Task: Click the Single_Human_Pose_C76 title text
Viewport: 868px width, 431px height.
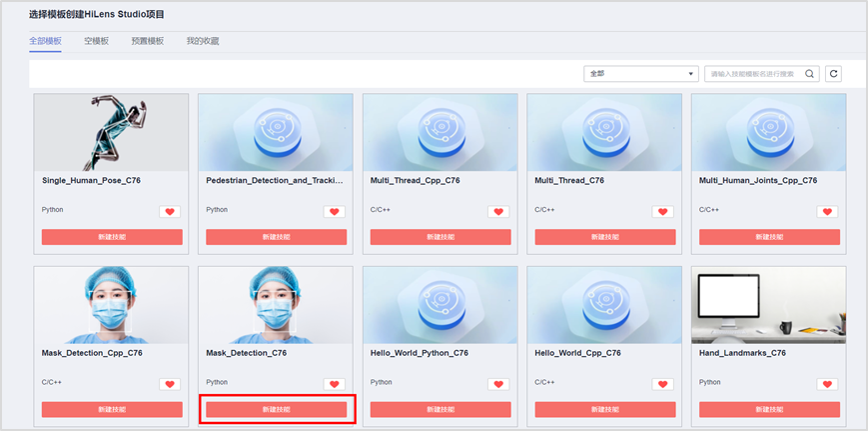Action: (91, 181)
